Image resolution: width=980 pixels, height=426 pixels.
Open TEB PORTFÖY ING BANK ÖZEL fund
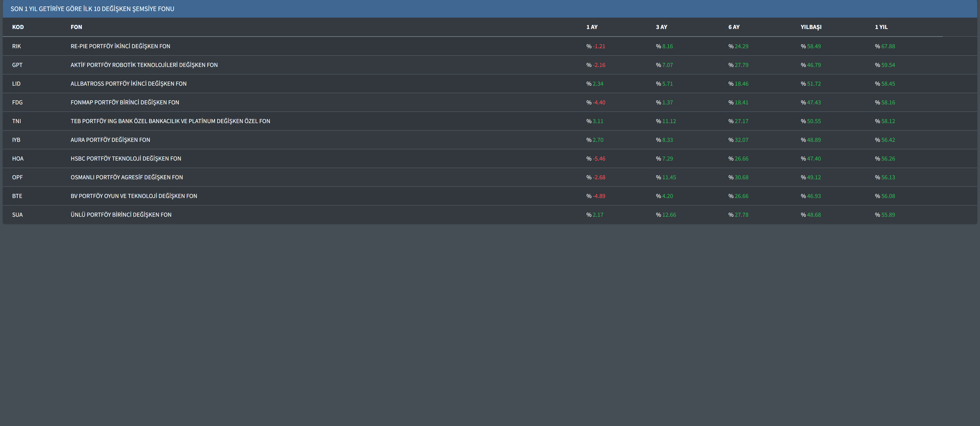point(170,121)
